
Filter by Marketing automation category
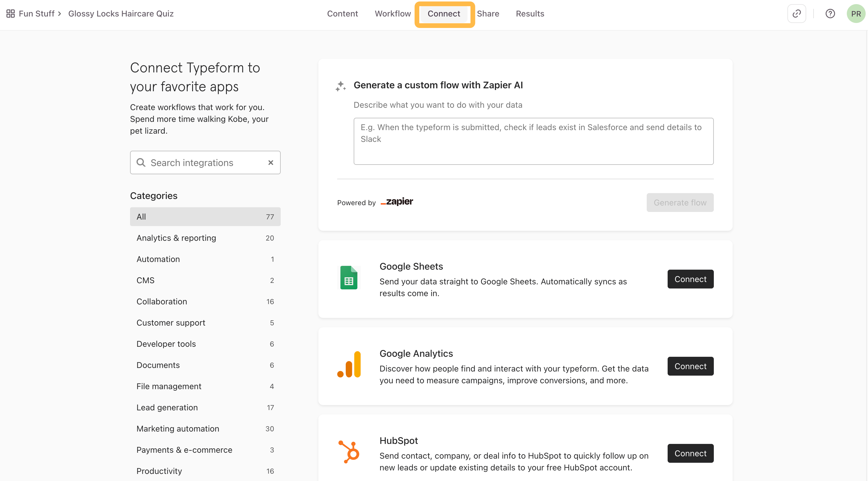(205, 429)
